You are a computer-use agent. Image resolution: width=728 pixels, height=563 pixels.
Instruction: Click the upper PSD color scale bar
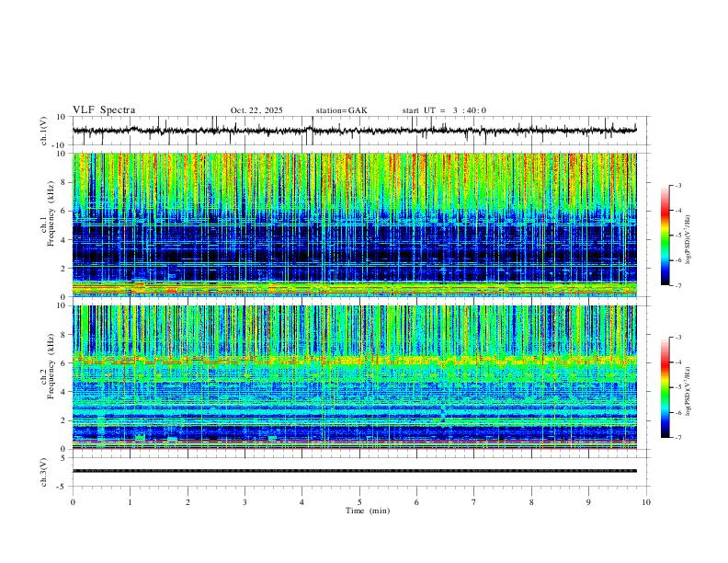click(x=665, y=236)
